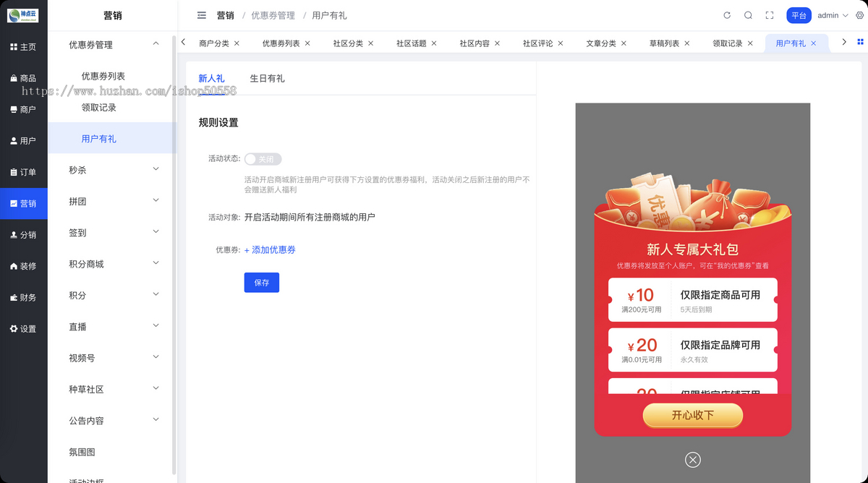The height and width of the screenshot is (483, 868).
Task: Close the 社区话题 tab
Action: click(x=434, y=43)
